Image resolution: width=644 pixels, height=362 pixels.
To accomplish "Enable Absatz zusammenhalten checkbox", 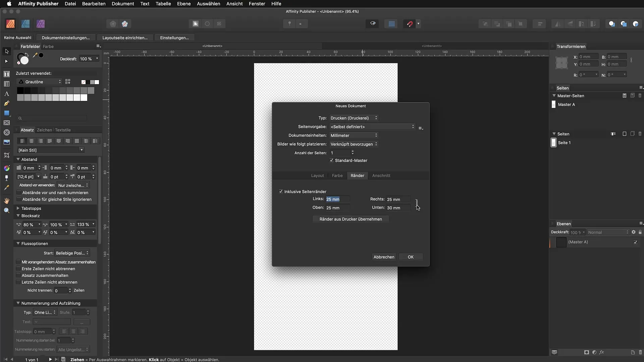I will tap(18, 276).
